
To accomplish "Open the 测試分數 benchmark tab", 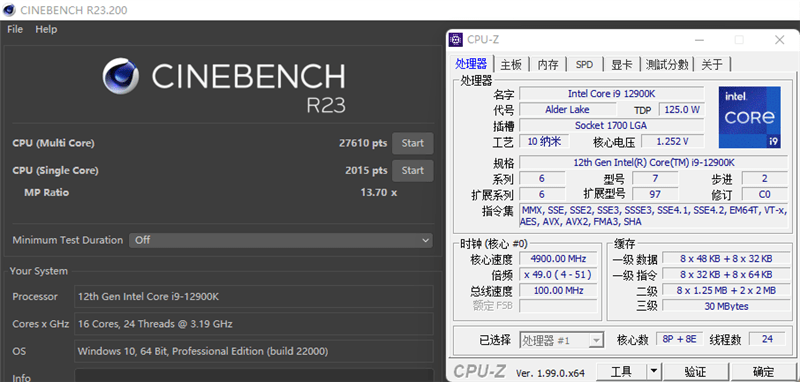I will (x=667, y=64).
